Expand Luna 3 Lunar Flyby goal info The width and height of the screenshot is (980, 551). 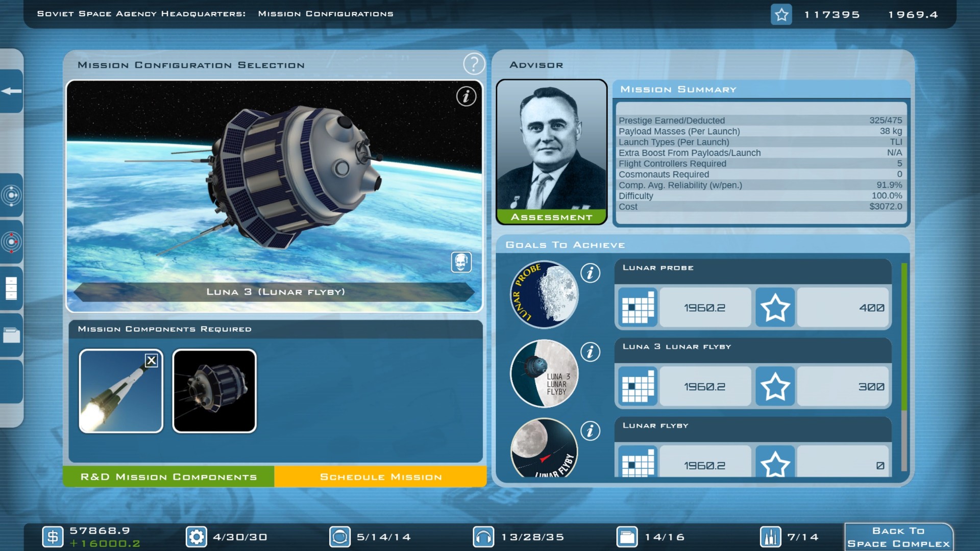[591, 352]
